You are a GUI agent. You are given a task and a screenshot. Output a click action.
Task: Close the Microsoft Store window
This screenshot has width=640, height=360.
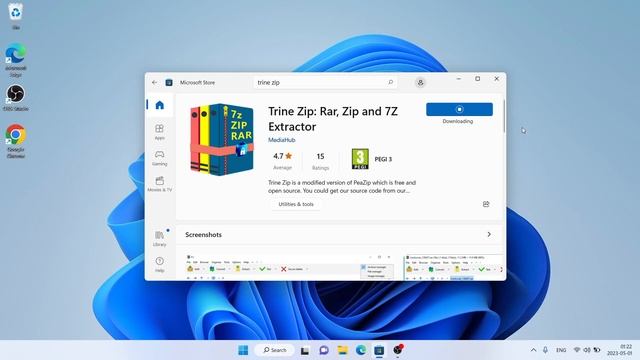point(496,79)
